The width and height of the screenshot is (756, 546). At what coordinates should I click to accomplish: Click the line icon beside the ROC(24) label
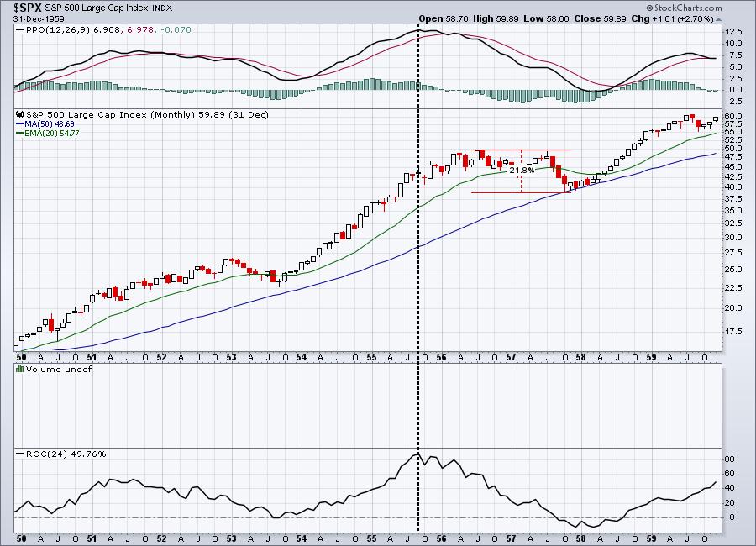[20, 454]
